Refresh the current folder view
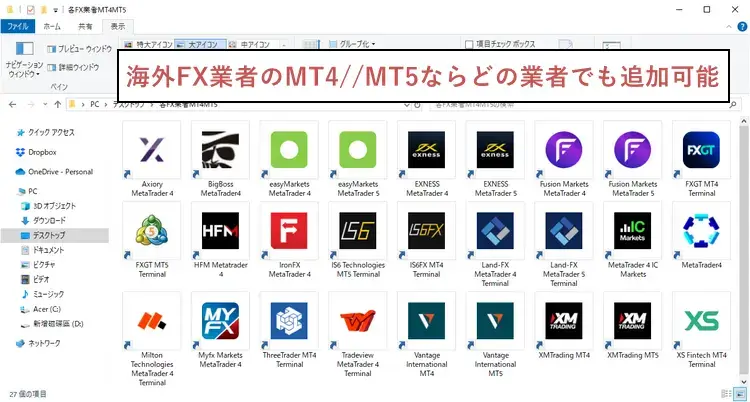750x402 pixels. coord(417,104)
